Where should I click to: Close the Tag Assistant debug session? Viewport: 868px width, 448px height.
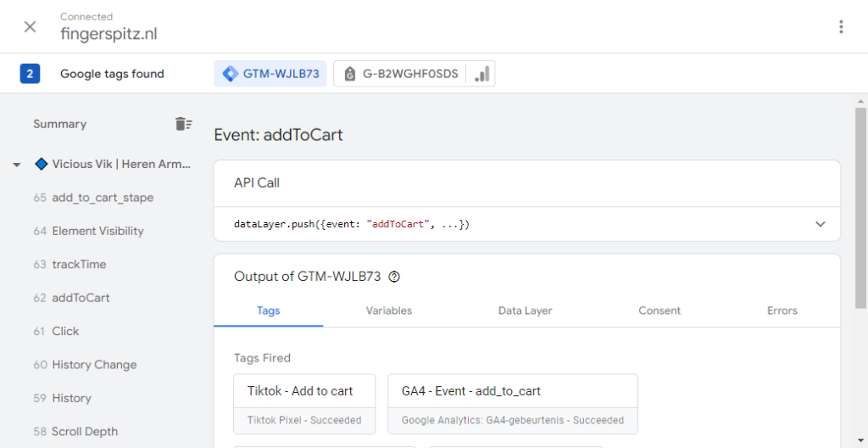click(x=30, y=26)
